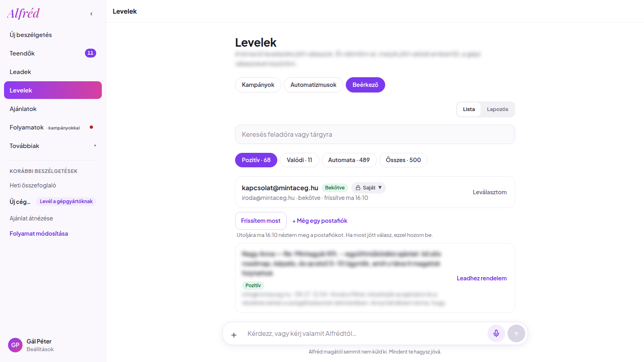The height and width of the screenshot is (362, 644).
Task: Go to Leadek in the sidebar
Action: (53, 72)
